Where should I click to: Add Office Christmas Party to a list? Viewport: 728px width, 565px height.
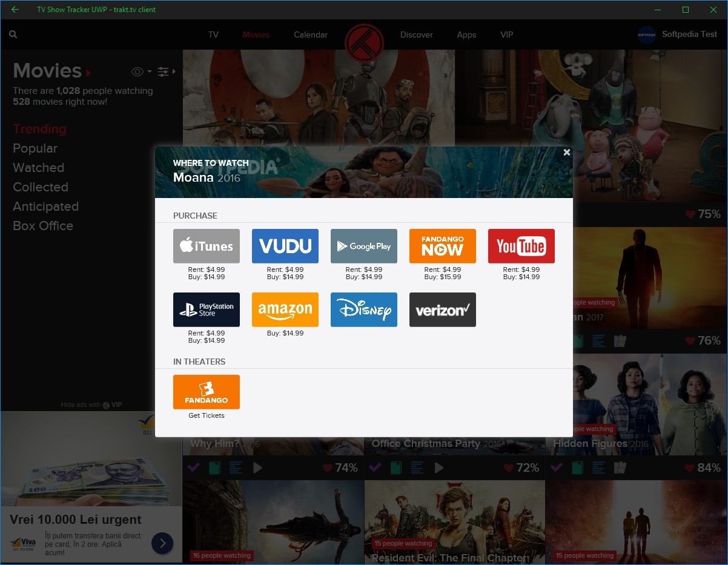[417, 468]
